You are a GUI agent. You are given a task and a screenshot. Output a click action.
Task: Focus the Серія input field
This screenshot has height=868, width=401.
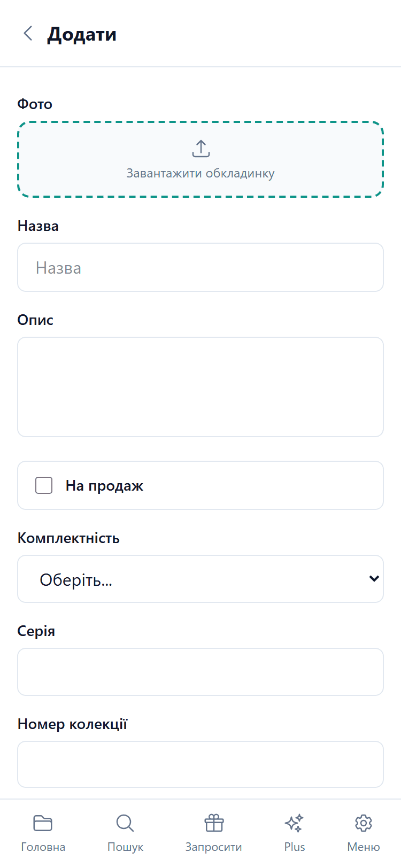(x=200, y=671)
